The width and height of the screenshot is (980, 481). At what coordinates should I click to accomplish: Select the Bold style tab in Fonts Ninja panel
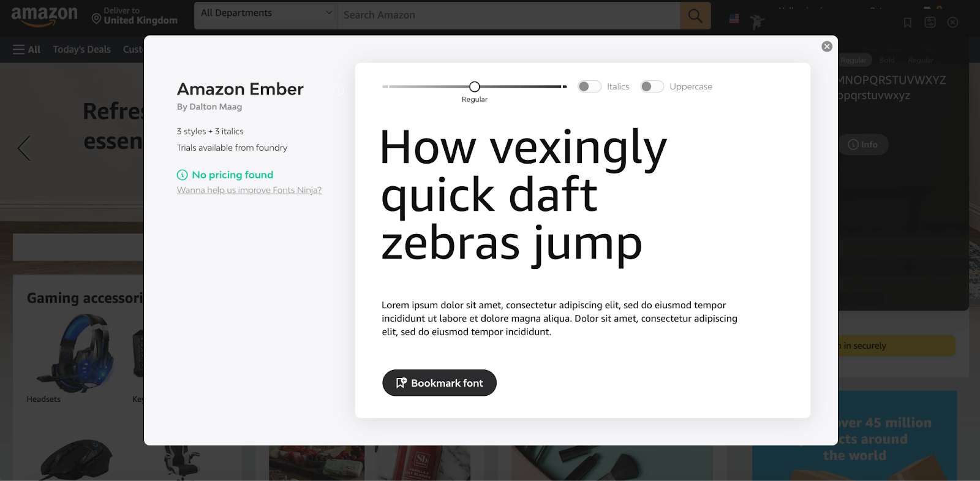[x=887, y=60]
